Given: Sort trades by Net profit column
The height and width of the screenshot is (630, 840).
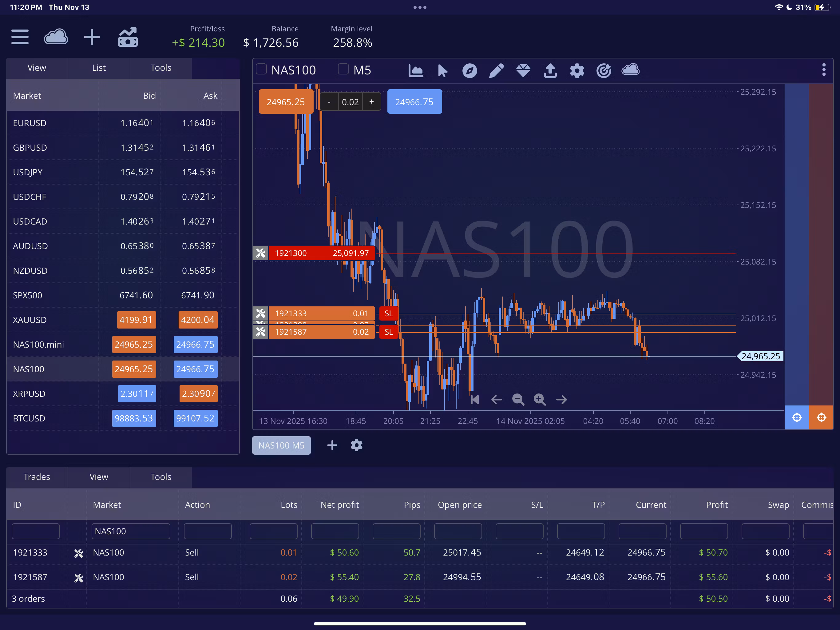Looking at the screenshot, I should [x=339, y=504].
